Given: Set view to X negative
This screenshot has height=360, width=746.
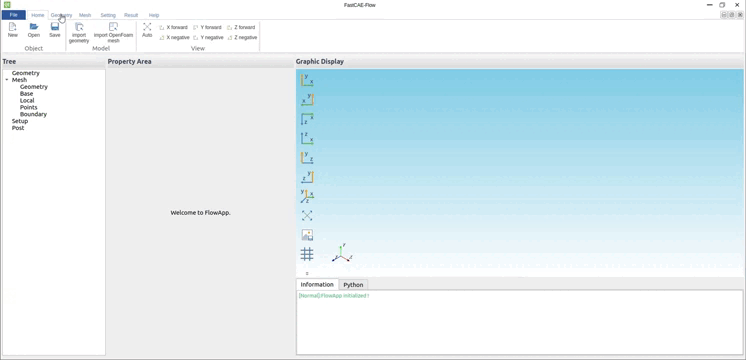Looking at the screenshot, I should click(x=174, y=38).
